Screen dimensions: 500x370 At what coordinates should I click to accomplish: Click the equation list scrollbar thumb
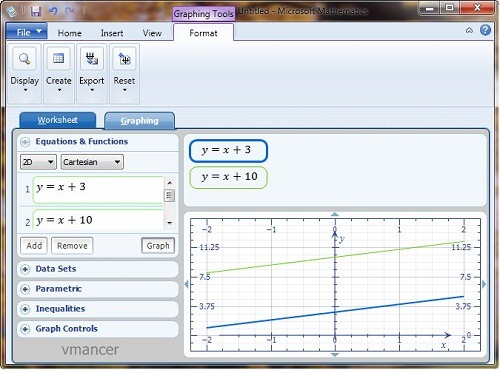pos(169,195)
